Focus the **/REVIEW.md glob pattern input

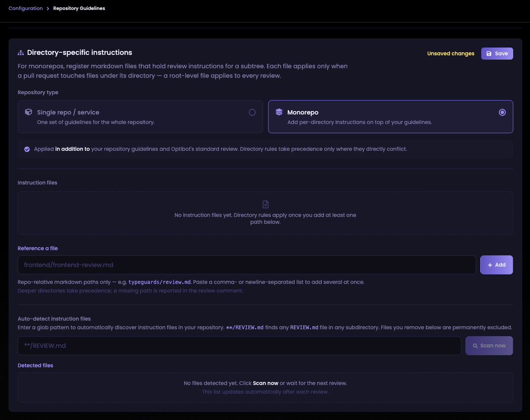(x=239, y=346)
